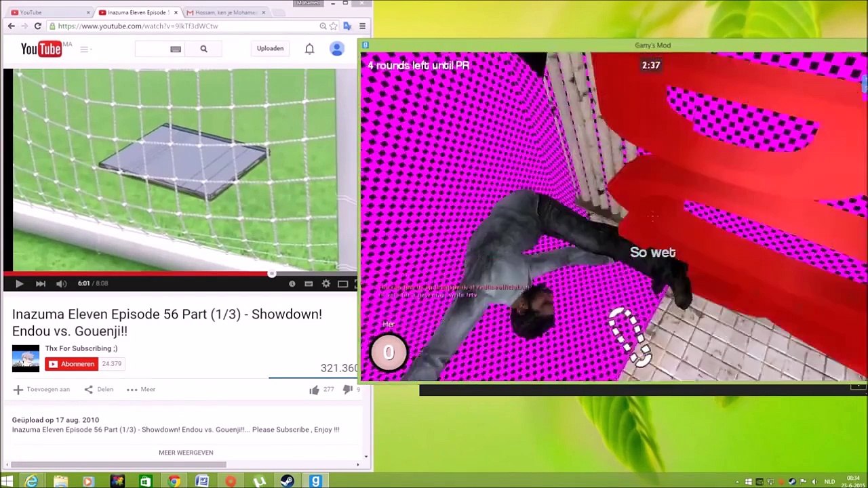Viewport: 868px width, 488px height.
Task: Open YouTube notifications bell
Action: (x=309, y=49)
